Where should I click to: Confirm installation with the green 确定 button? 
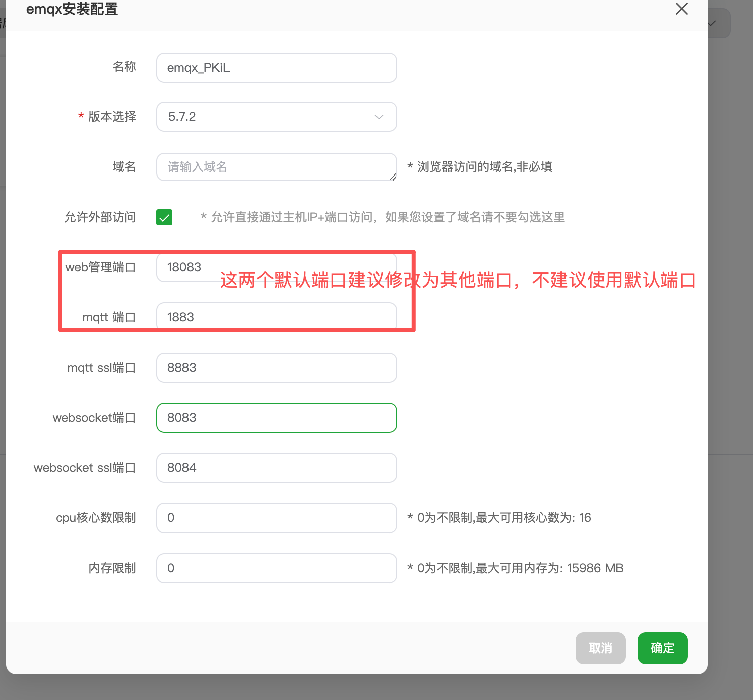coord(662,648)
